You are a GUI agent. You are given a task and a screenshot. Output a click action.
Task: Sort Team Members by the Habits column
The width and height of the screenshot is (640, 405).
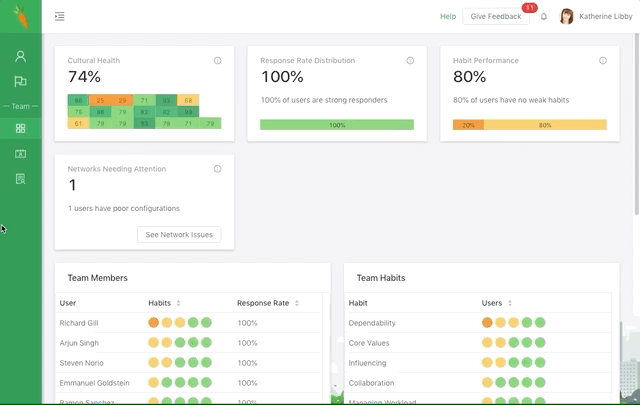(178, 303)
